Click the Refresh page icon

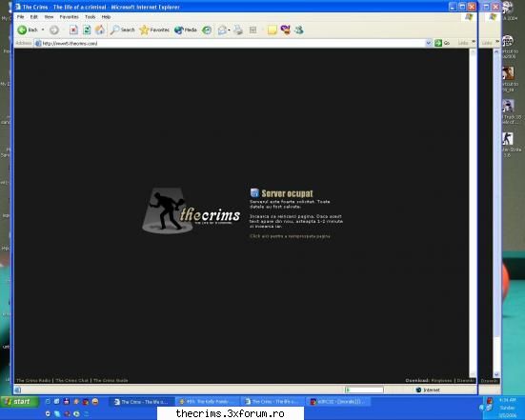pyautogui.click(x=87, y=30)
